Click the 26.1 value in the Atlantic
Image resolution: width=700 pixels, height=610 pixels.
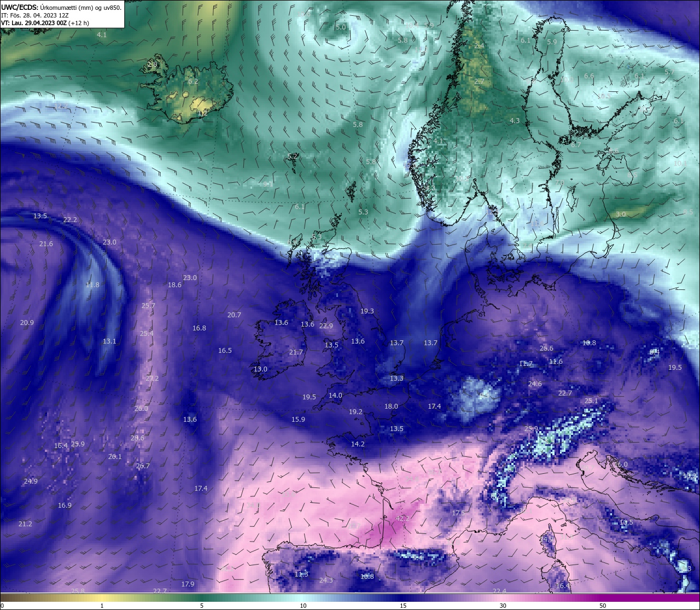coord(115,456)
